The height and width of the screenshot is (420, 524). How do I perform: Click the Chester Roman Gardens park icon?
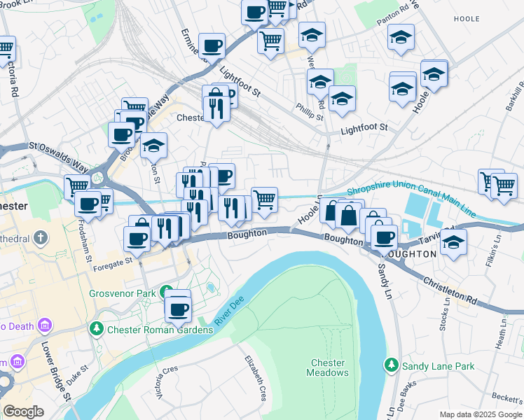tap(96, 329)
